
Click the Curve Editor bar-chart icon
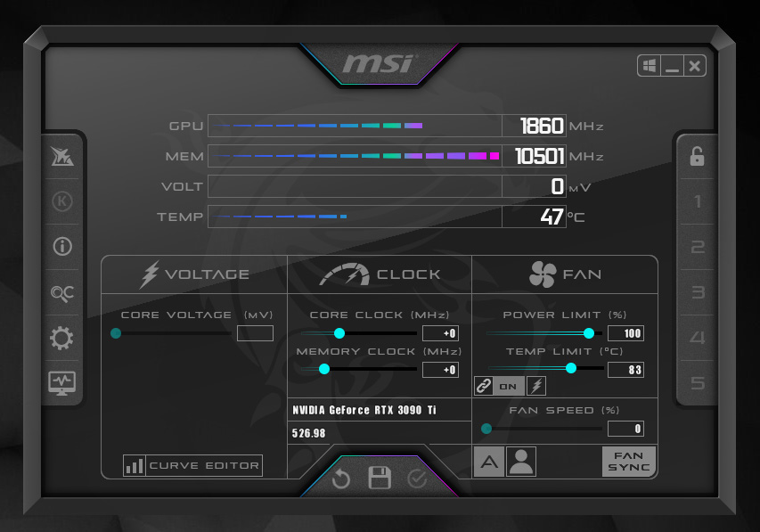click(135, 465)
